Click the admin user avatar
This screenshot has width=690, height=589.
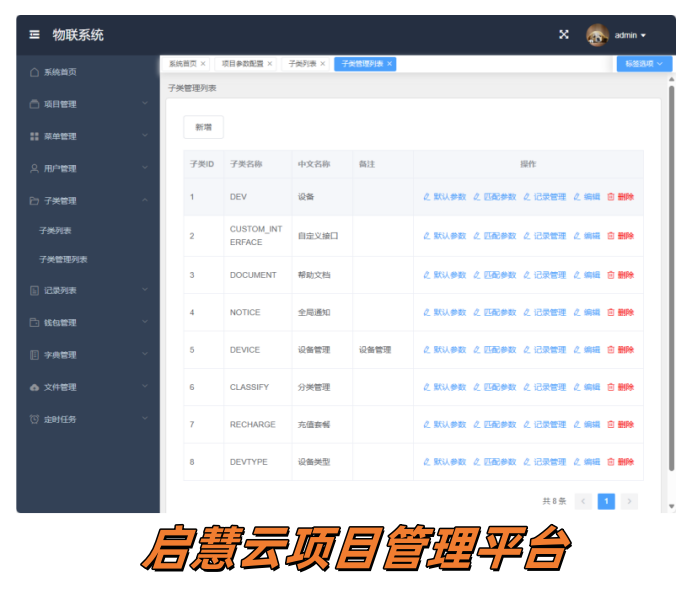(597, 35)
